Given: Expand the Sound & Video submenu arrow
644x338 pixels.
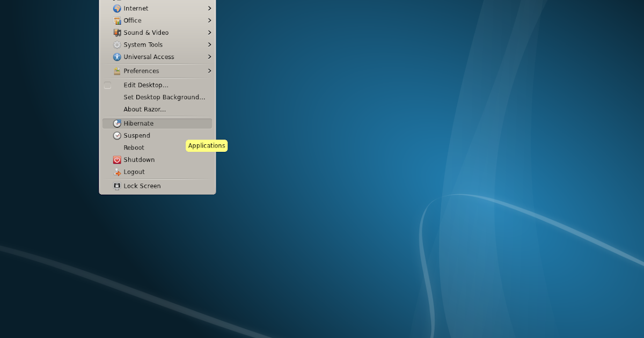Looking at the screenshot, I should pos(209,32).
